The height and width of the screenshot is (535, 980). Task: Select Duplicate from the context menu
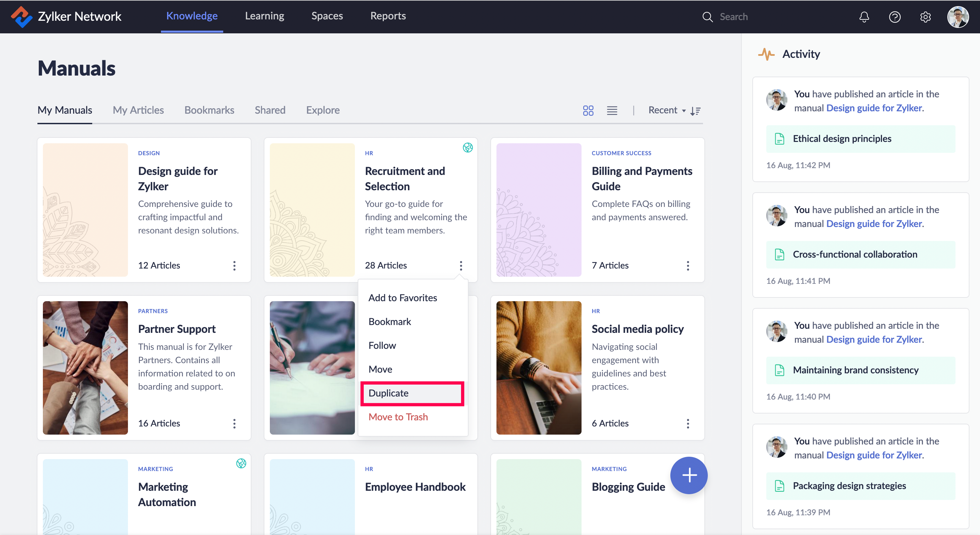(x=412, y=393)
